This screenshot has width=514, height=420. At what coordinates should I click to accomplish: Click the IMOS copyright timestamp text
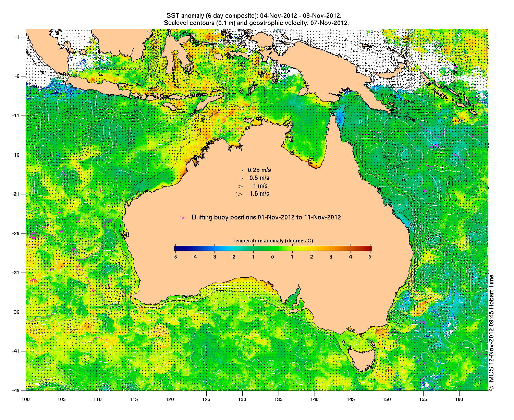pos(491,332)
